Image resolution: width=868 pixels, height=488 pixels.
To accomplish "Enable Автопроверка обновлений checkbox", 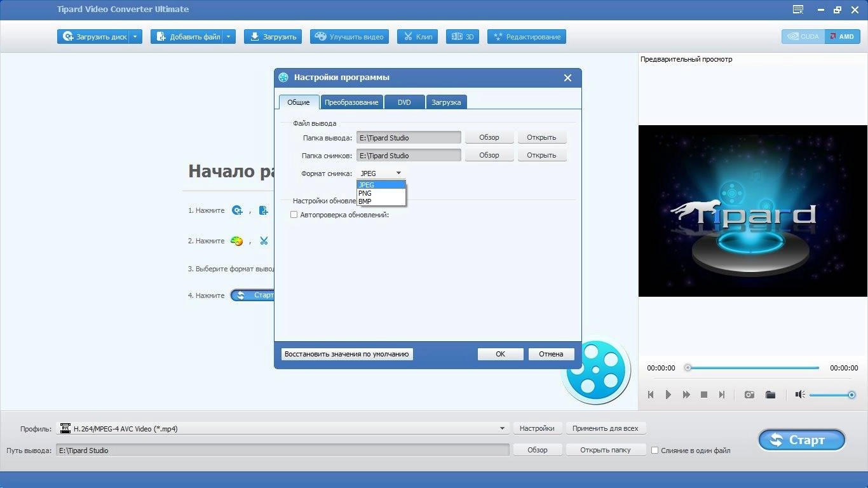I will click(294, 215).
